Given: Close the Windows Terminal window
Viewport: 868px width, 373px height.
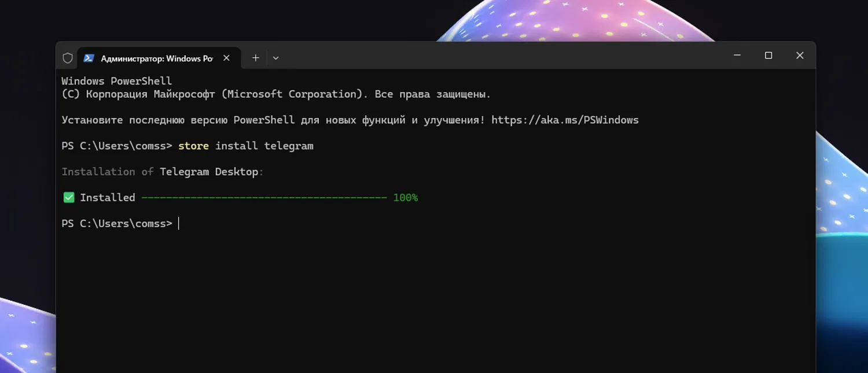Looking at the screenshot, I should tap(800, 56).
